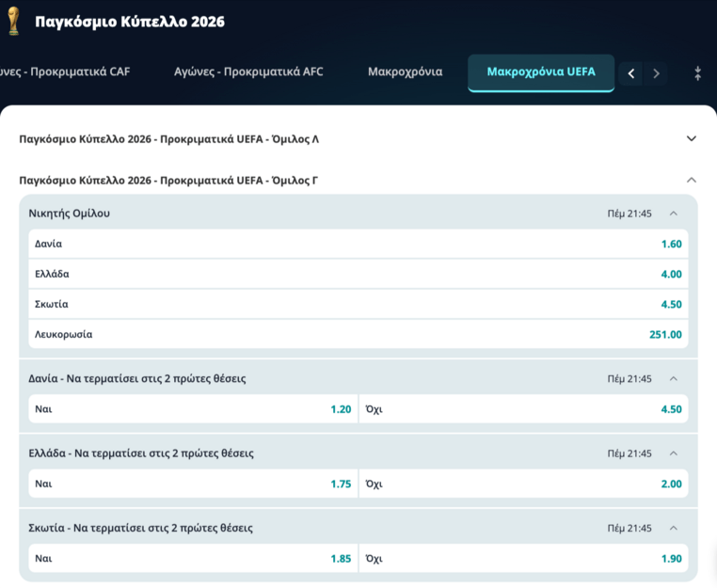Switch to the Μακροχρόνια tab
717x588 pixels.
click(x=405, y=72)
